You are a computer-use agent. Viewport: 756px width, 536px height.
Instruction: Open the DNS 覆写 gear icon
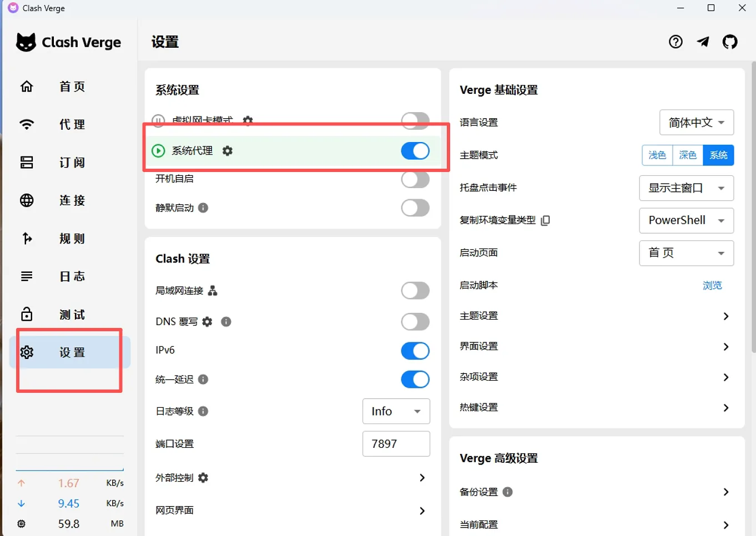(207, 322)
